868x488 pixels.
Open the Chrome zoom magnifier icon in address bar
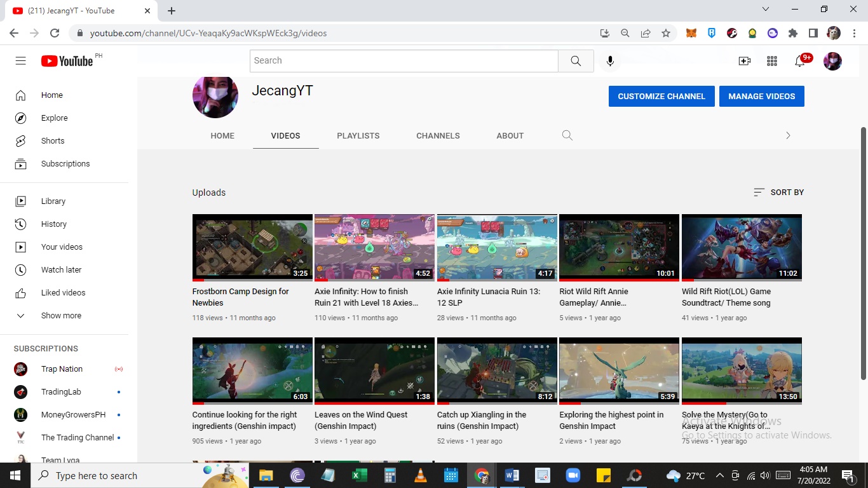(625, 33)
